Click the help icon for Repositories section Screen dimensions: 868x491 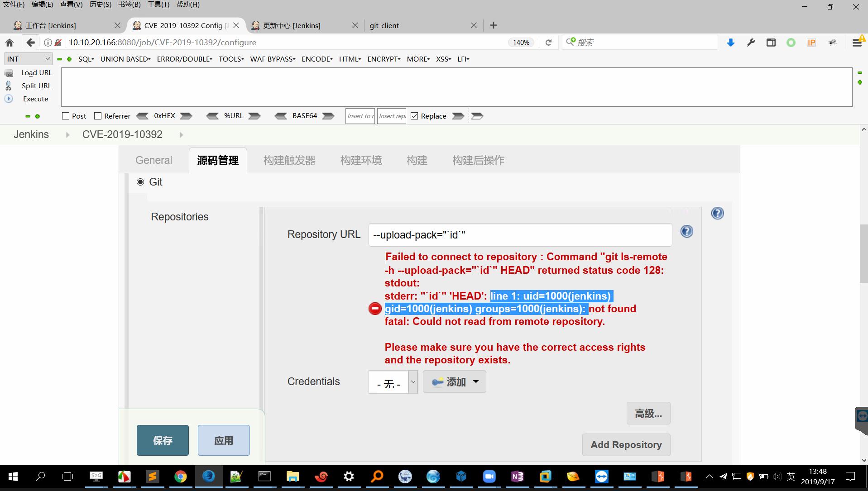point(717,213)
